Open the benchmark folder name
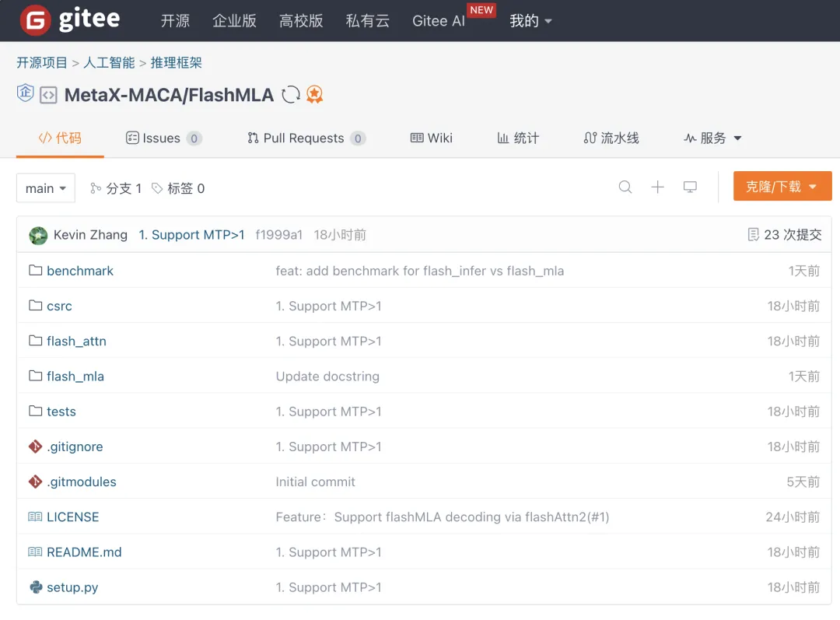Screen dimensions: 840x620 tap(80, 271)
